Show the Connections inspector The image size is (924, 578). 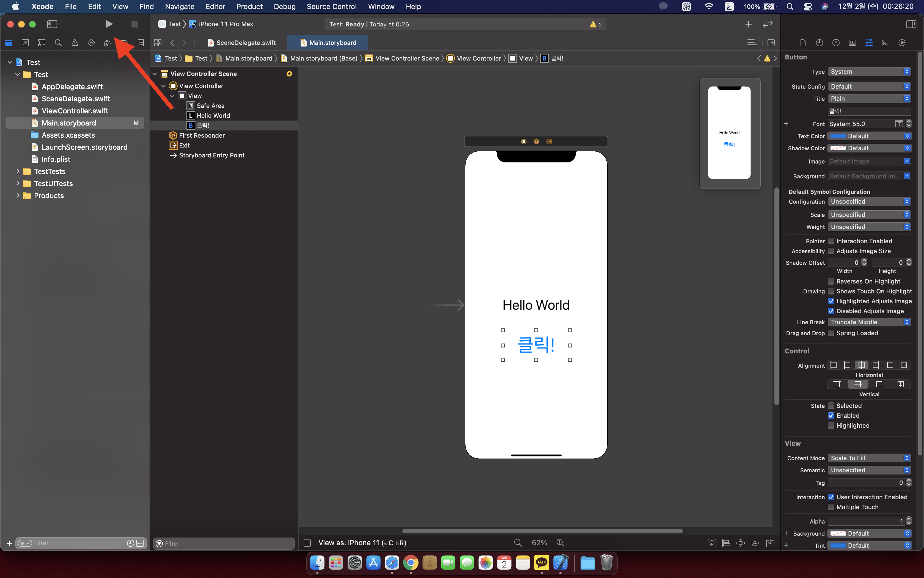902,43
